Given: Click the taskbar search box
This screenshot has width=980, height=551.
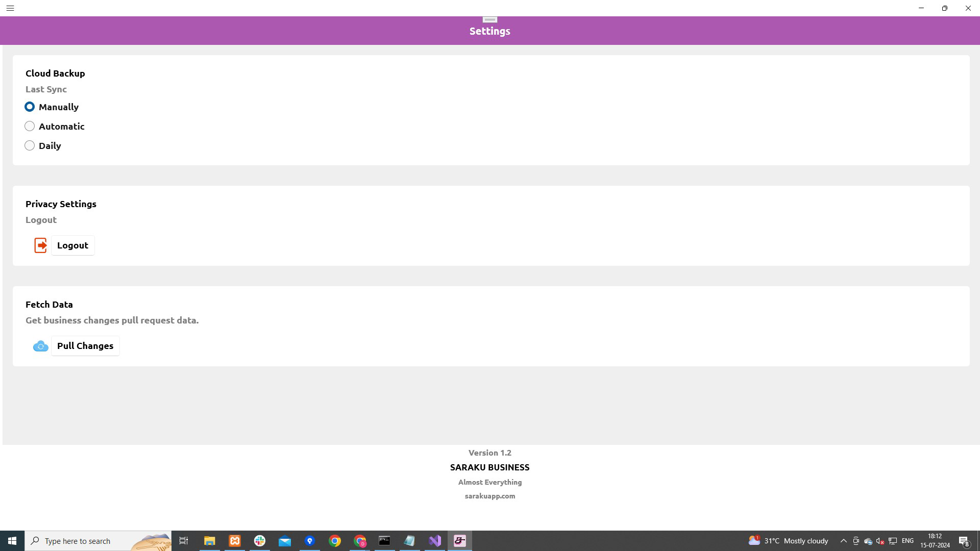Looking at the screenshot, I should 98,541.
